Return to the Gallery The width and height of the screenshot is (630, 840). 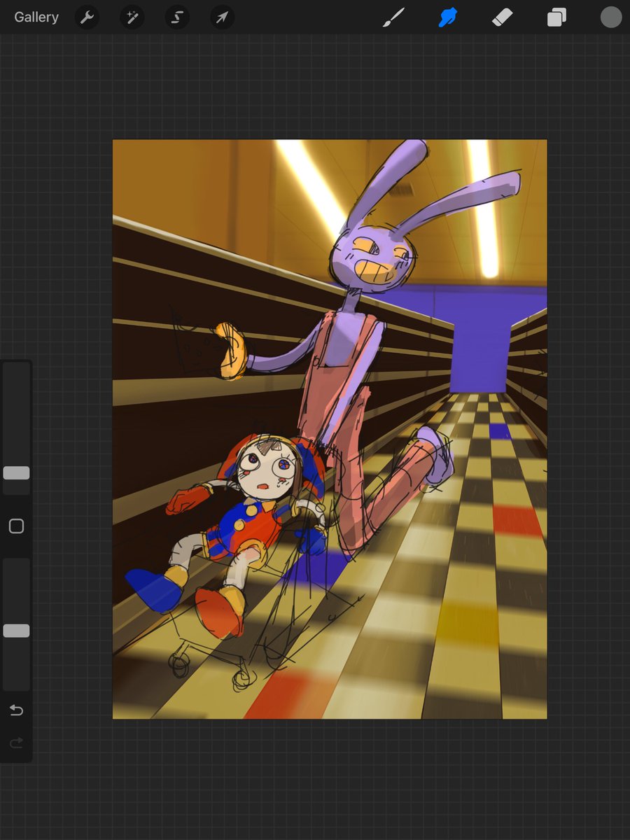36,17
